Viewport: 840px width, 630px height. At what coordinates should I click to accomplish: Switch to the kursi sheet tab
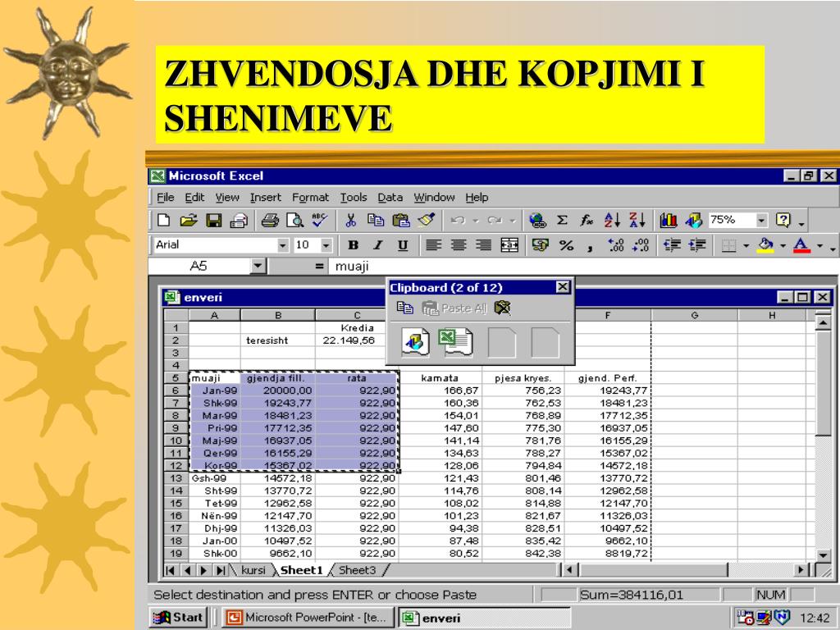pyautogui.click(x=253, y=570)
